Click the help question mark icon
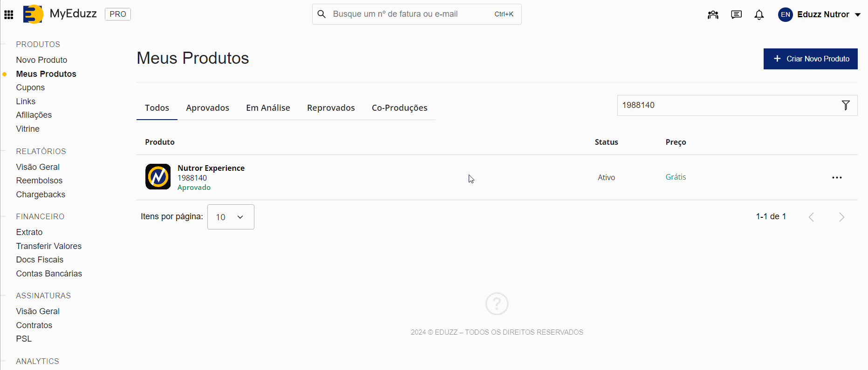Viewport: 868px width, 370px height. click(x=497, y=304)
